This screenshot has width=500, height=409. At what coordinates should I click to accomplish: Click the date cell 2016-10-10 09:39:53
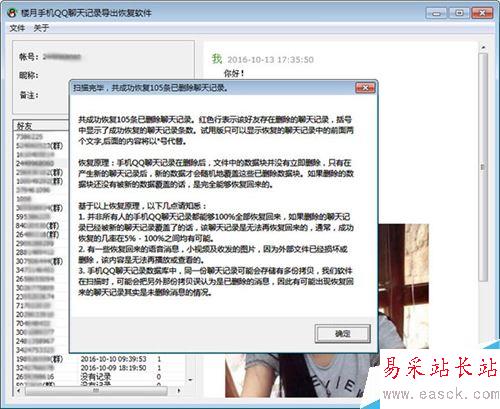coord(113,359)
